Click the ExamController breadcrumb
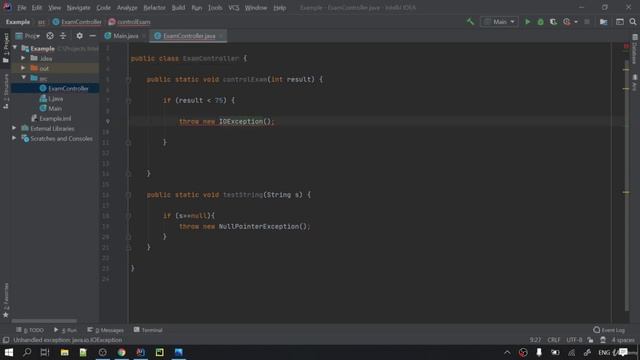640x360 pixels. pos(77,22)
